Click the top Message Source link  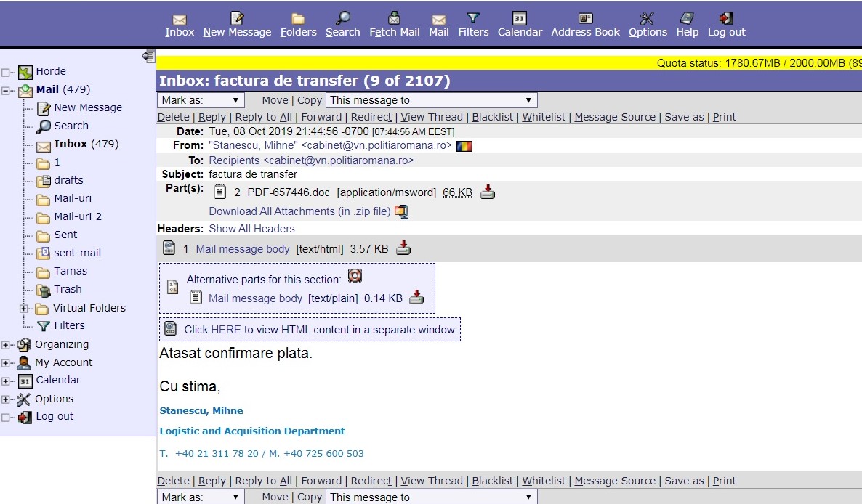pos(615,117)
